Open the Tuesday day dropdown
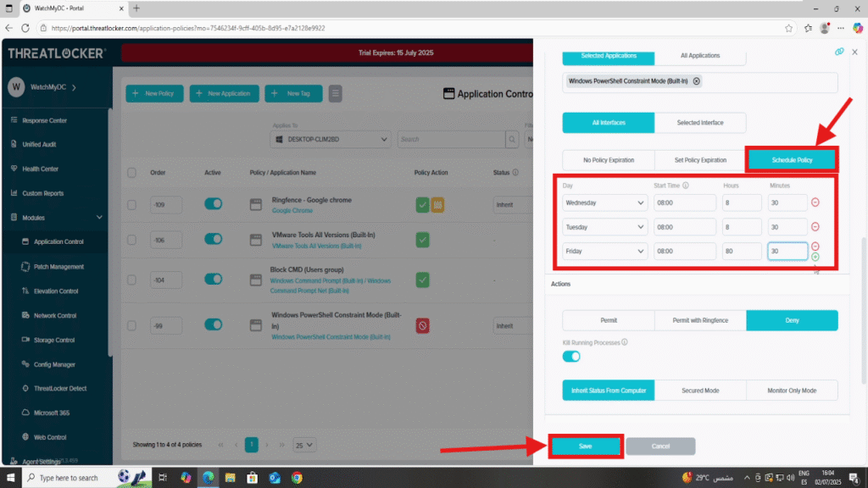Image resolution: width=868 pixels, height=488 pixels. 604,227
